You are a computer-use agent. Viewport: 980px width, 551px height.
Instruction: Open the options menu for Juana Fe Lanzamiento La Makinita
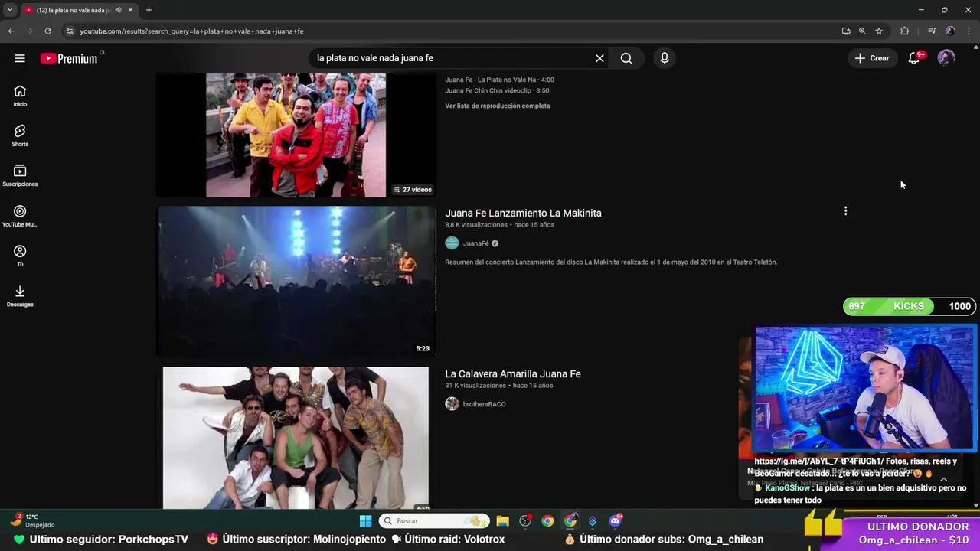(845, 211)
